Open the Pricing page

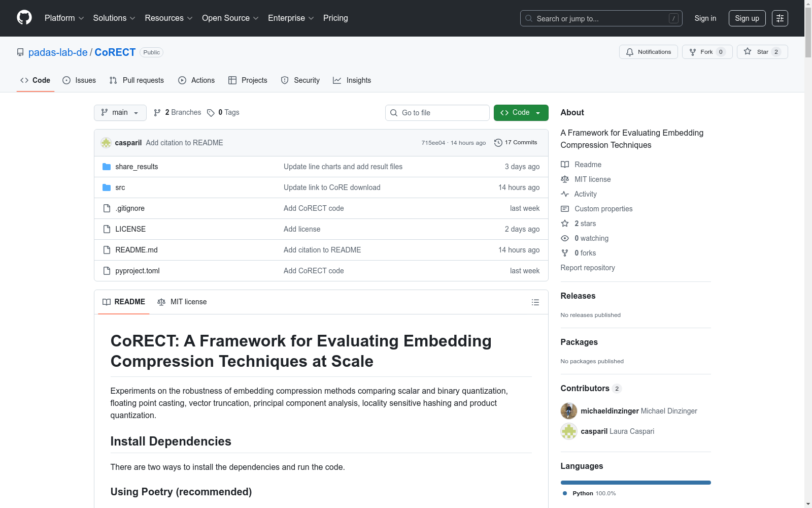335,18
